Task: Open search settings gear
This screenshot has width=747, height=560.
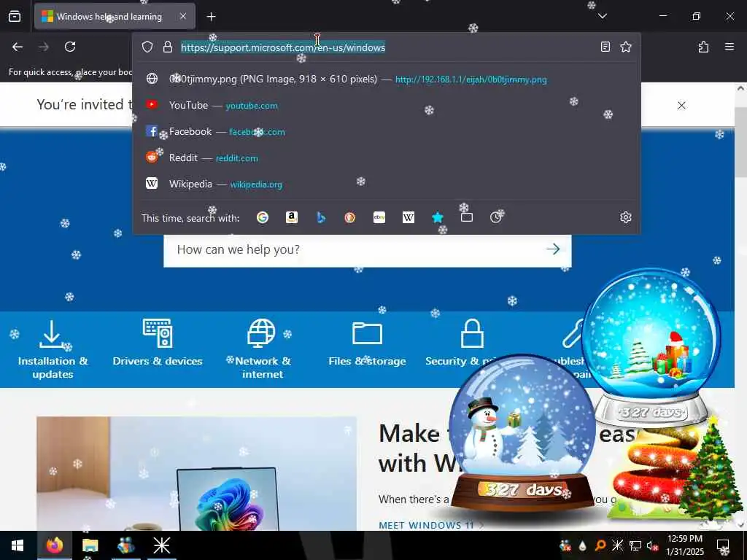Action: [625, 217]
